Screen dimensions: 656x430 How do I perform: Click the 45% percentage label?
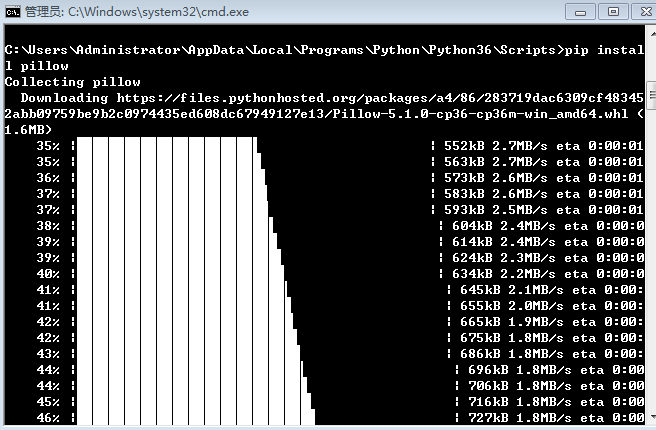(x=48, y=402)
